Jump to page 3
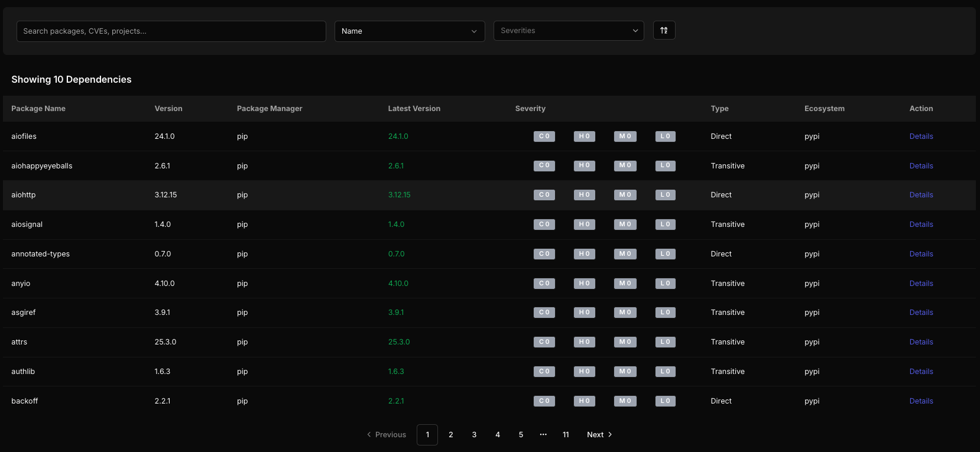 [x=474, y=435]
